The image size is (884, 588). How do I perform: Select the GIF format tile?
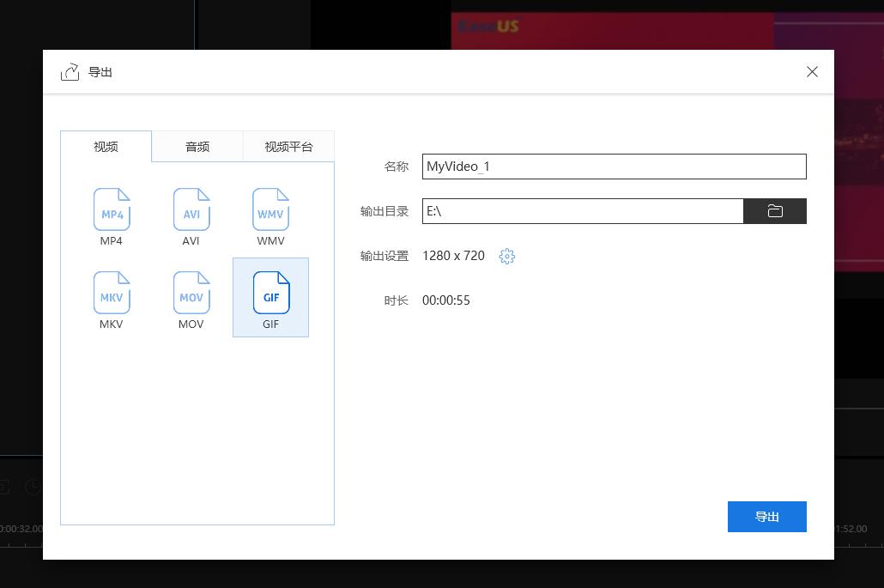pos(270,297)
